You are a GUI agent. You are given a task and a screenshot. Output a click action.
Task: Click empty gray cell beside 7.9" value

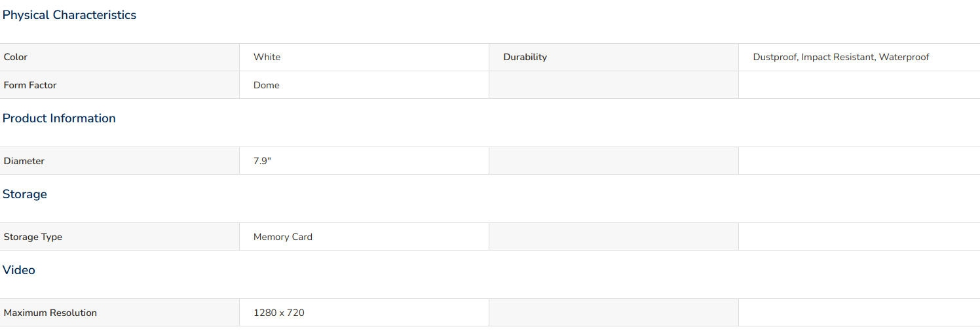[x=614, y=161]
